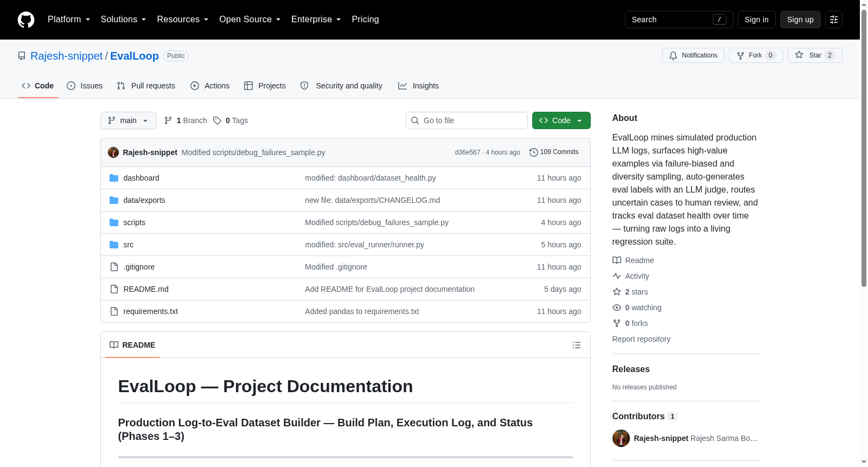868x467 pixels.
Task: Click the stars icon in About
Action: coord(617,292)
